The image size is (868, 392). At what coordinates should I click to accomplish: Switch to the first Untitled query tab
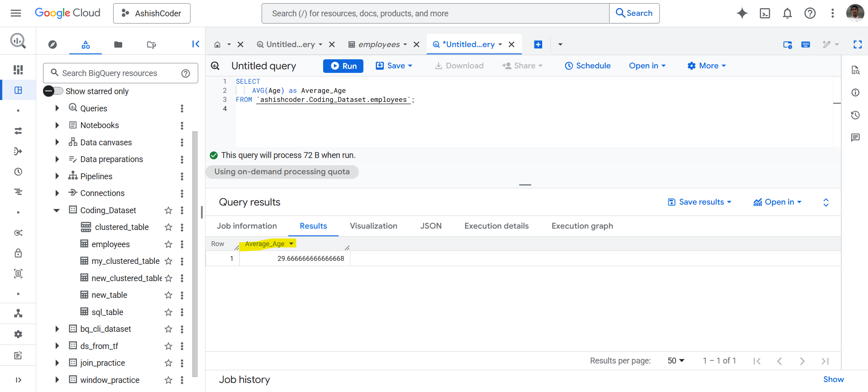tap(290, 44)
